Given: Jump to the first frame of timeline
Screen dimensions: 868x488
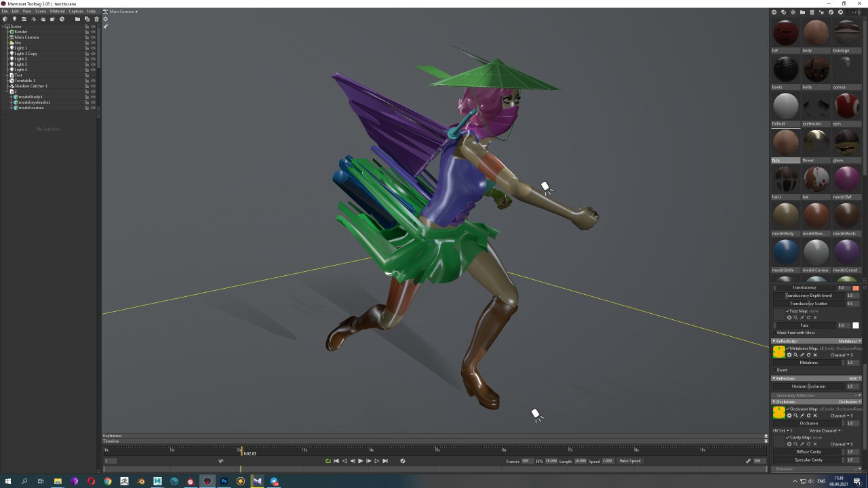Looking at the screenshot, I should tap(336, 461).
